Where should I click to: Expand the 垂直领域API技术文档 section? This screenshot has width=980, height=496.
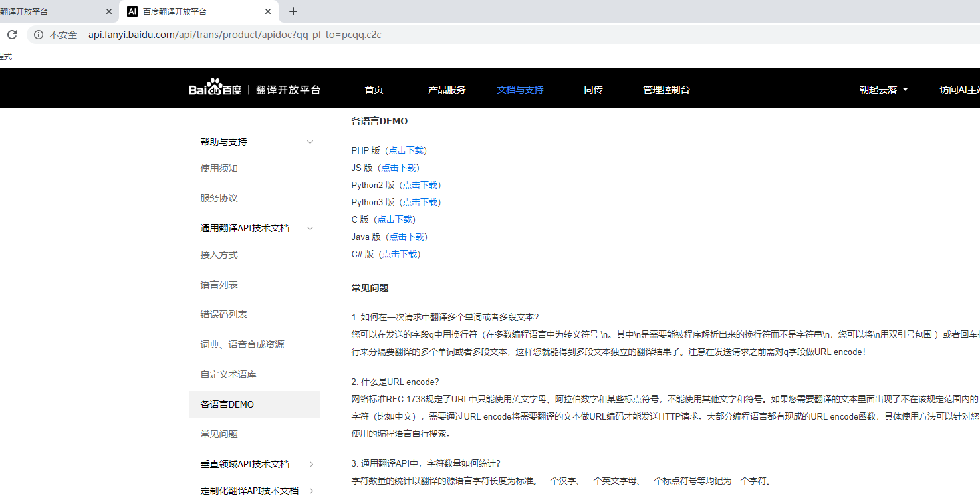(310, 463)
